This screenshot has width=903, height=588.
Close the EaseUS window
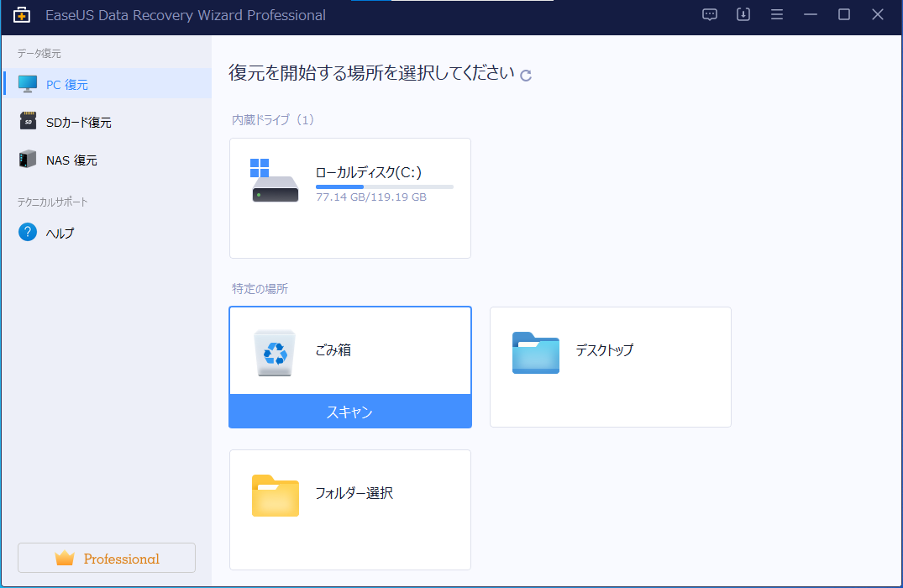point(877,14)
